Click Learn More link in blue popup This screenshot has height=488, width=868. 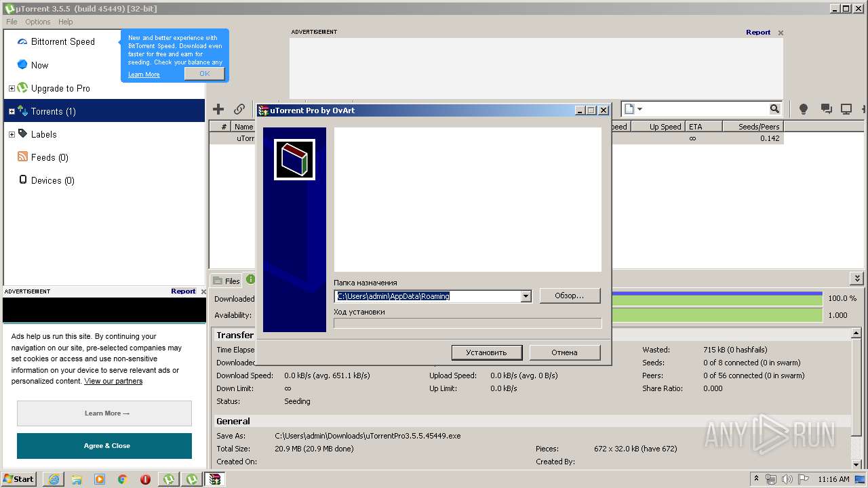pyautogui.click(x=144, y=75)
